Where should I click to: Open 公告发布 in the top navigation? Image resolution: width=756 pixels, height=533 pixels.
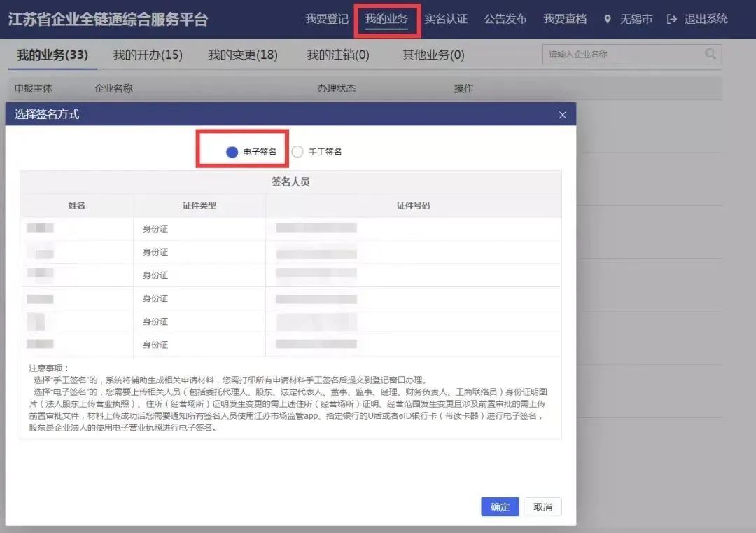click(505, 19)
